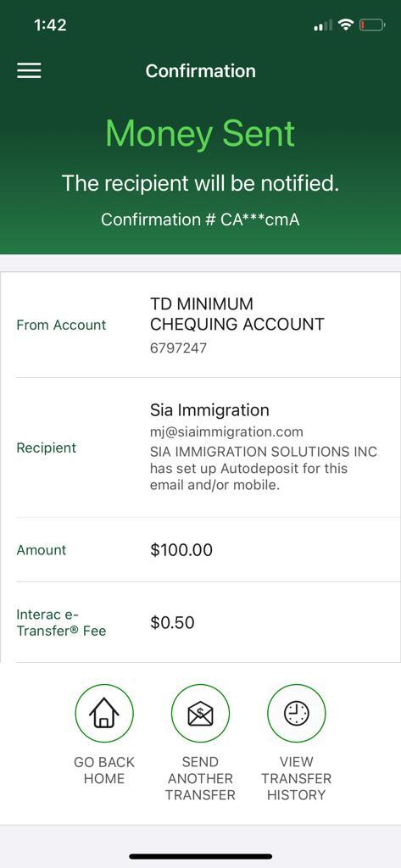Tap the Send Another Transfer envelope icon
The image size is (401, 868).
coord(200,714)
